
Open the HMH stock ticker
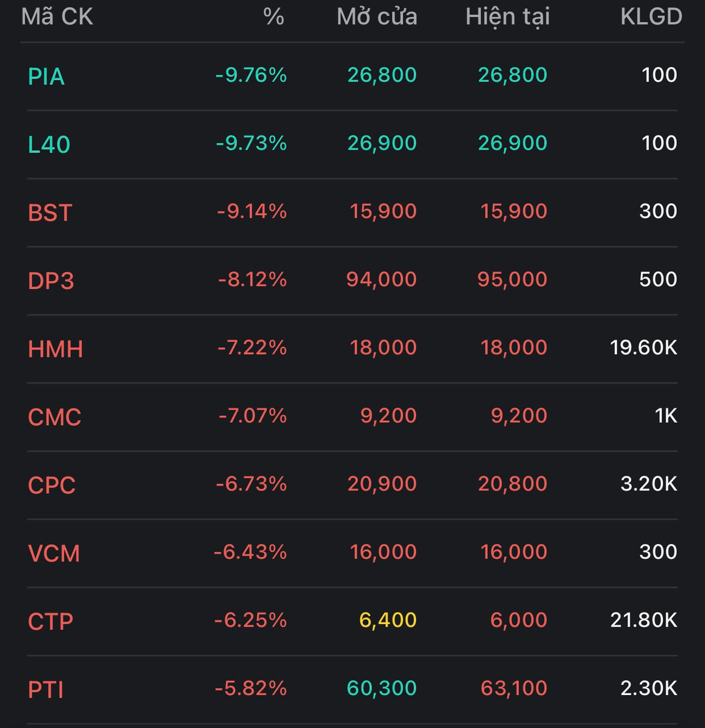[x=56, y=349]
